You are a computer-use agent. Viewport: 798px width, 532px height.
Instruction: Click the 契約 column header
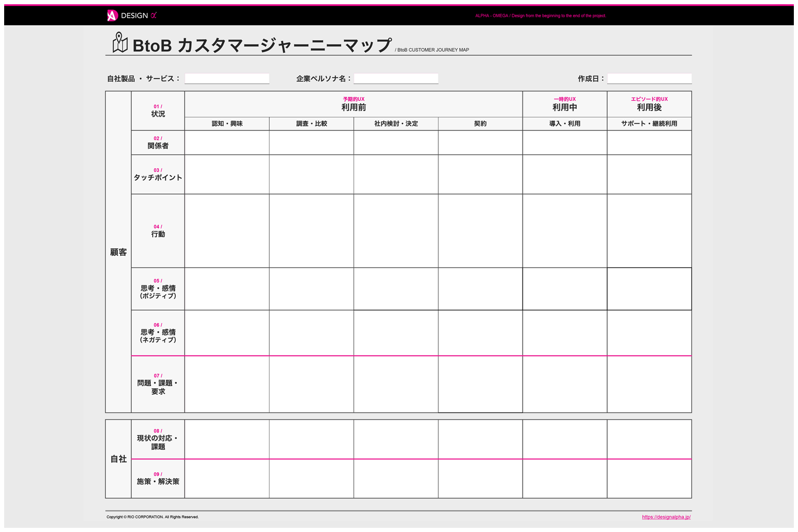480,123
